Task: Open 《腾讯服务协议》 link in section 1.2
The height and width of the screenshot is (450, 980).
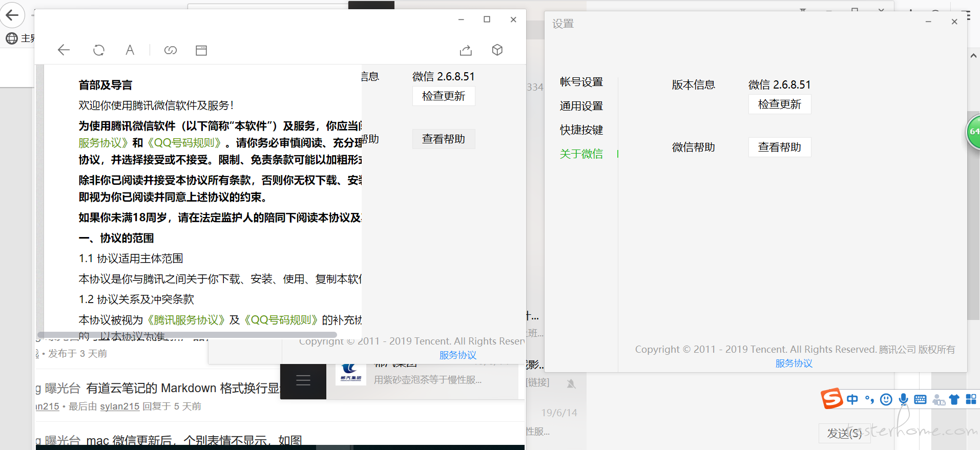Action: [x=186, y=320]
